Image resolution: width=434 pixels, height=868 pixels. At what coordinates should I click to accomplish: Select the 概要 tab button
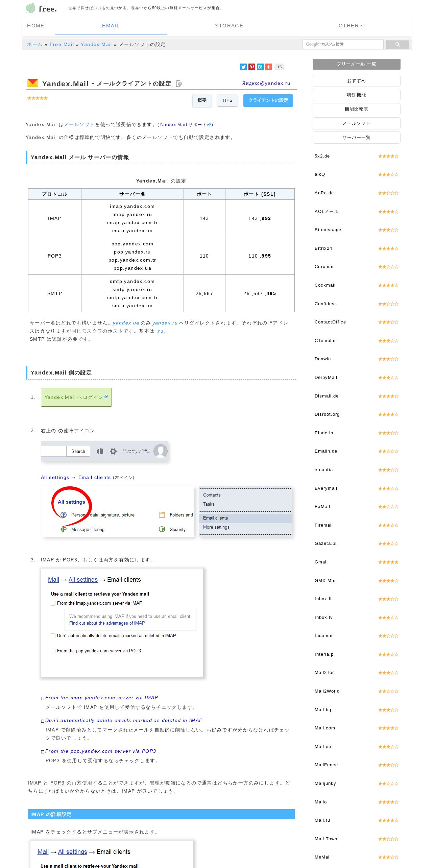pos(202,100)
